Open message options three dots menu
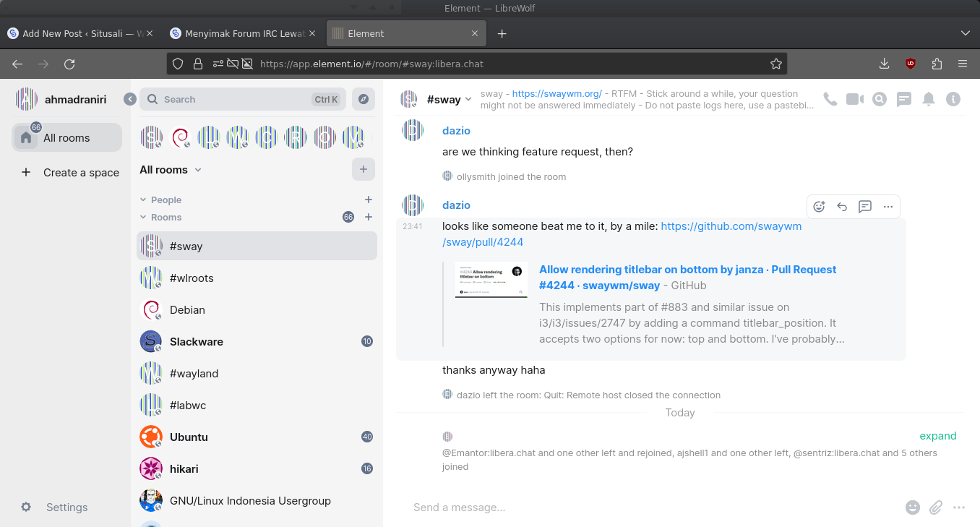980x527 pixels. coord(888,206)
